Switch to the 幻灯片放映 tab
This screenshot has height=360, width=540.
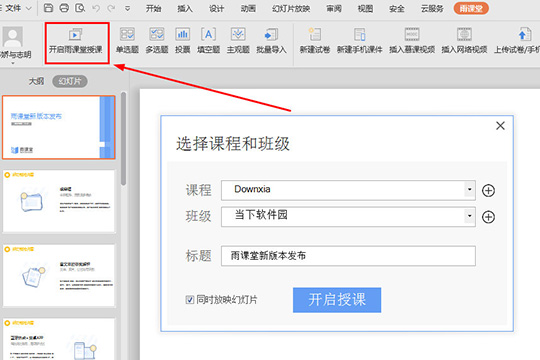click(x=291, y=8)
